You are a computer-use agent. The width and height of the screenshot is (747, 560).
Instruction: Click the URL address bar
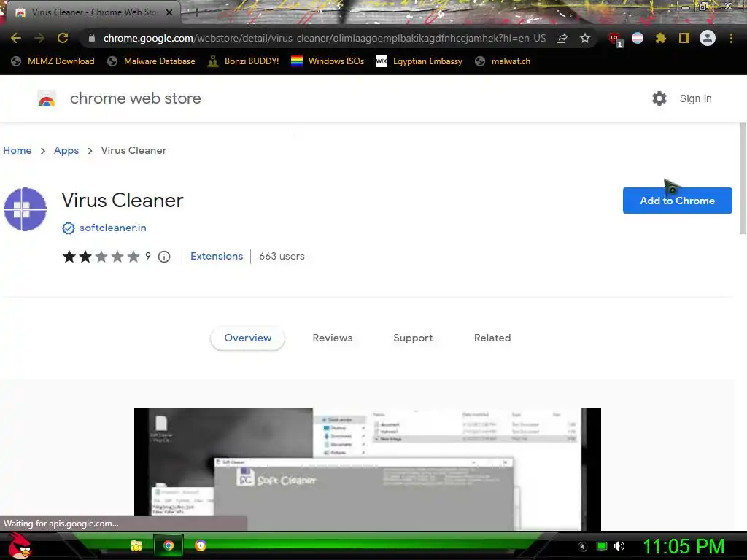pos(324,38)
